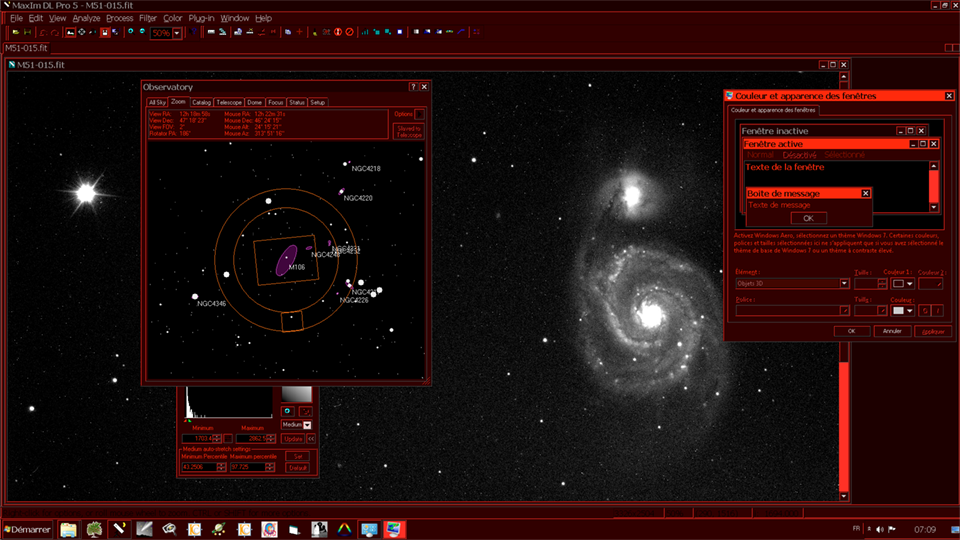Click the magnifier icon in Screen Stretch panel
The image size is (960, 540).
pos(288,411)
